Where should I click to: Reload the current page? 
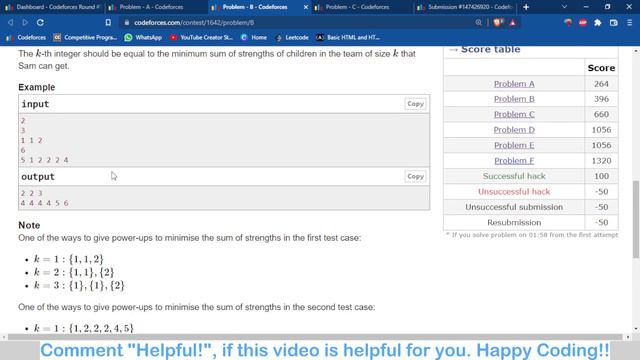(40, 22)
